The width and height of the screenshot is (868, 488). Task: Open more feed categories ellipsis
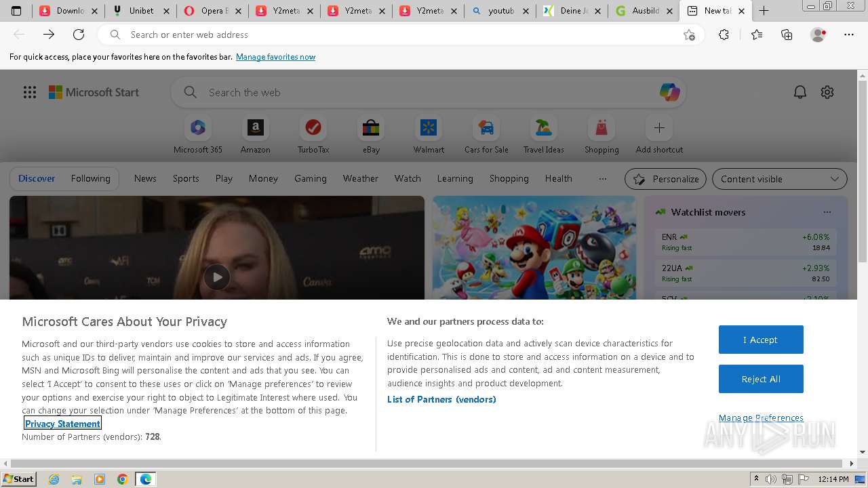pyautogui.click(x=603, y=179)
